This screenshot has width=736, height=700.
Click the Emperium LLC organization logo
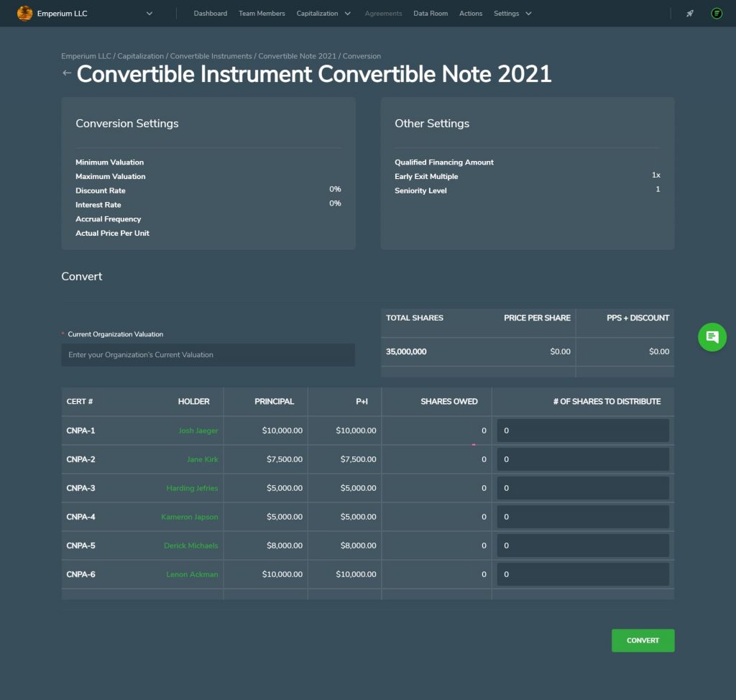(x=24, y=13)
